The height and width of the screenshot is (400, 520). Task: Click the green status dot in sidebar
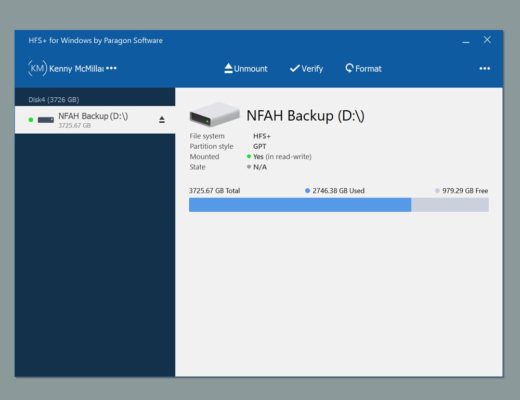point(31,120)
